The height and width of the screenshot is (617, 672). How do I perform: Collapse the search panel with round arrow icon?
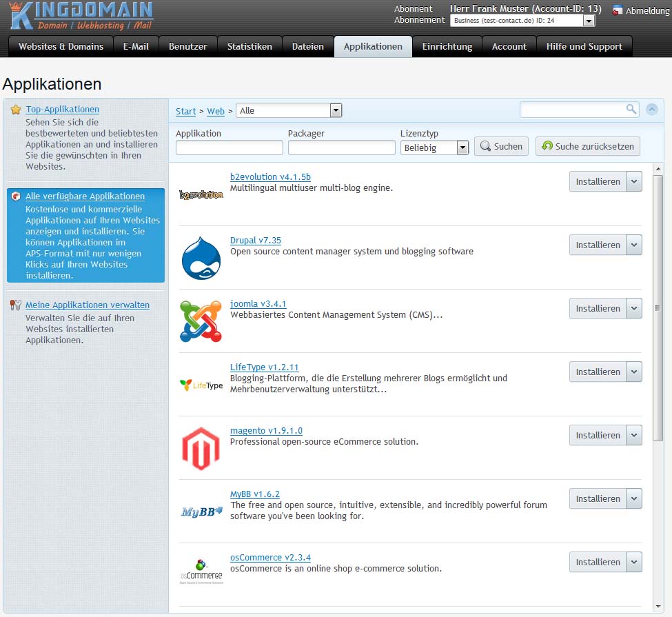652,110
